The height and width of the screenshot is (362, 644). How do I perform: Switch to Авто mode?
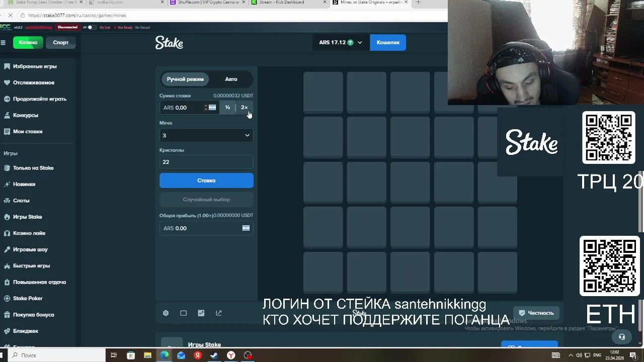click(231, 79)
